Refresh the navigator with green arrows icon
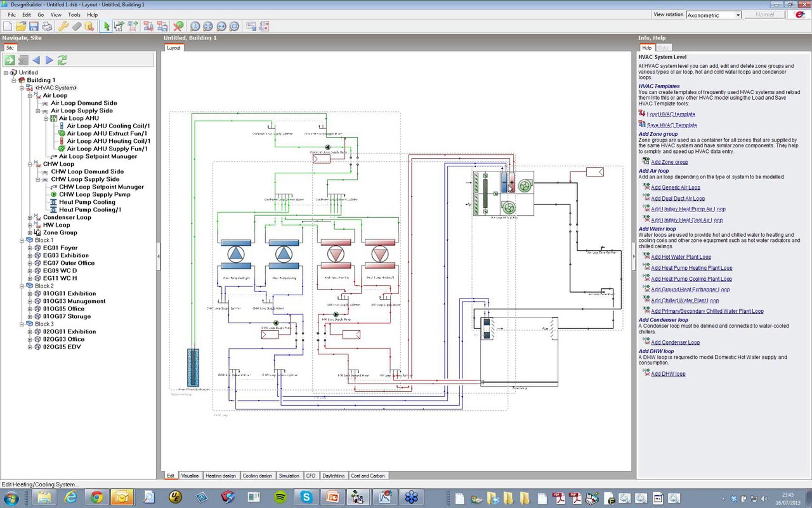 [62, 60]
